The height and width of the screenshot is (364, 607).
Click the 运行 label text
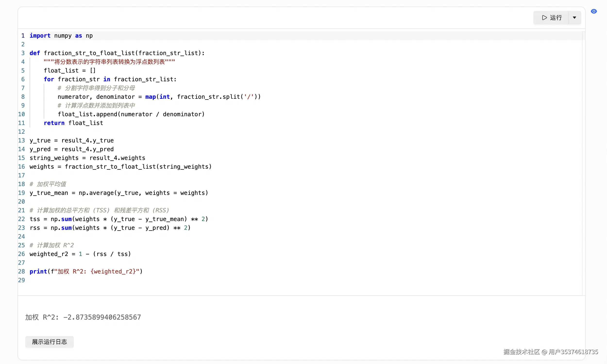coord(556,18)
